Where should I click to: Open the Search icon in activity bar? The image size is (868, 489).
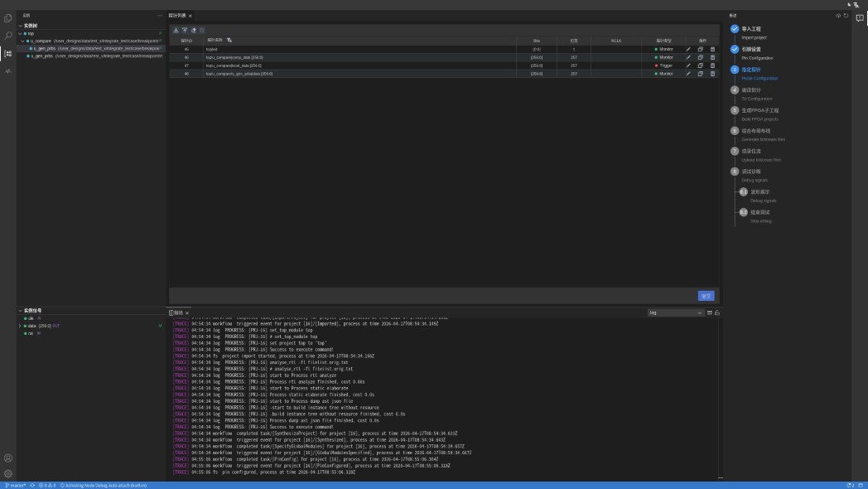point(7,36)
